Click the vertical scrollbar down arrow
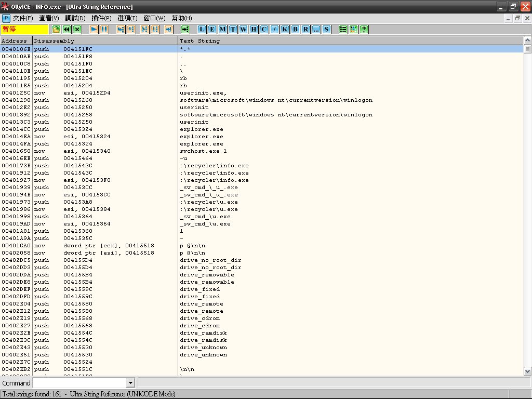 coord(528,371)
